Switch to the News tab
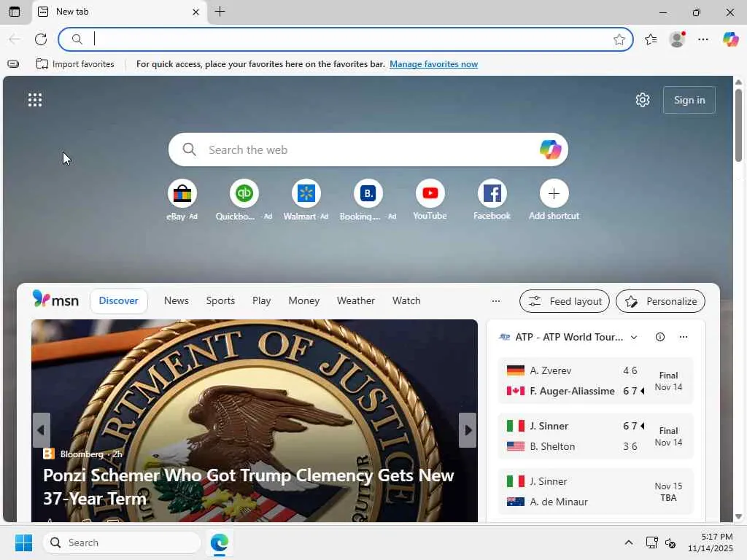 pos(177,301)
